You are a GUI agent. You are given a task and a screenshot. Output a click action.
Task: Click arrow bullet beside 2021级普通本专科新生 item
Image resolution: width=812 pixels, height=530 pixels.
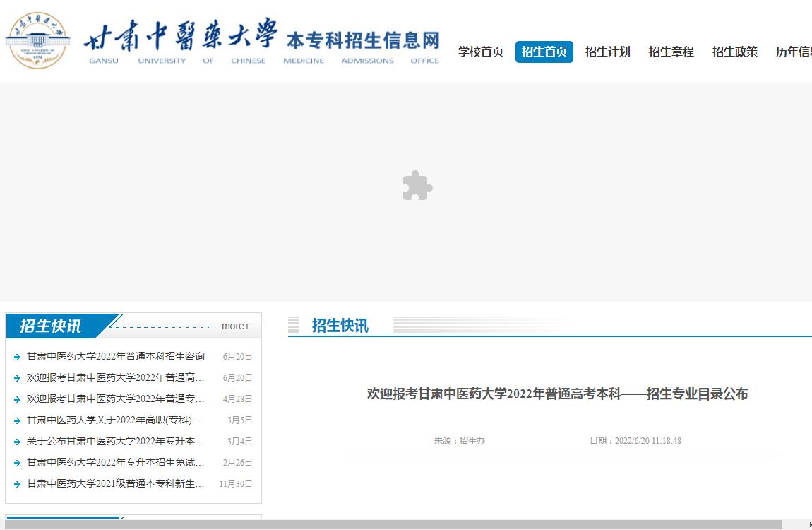pyautogui.click(x=16, y=484)
